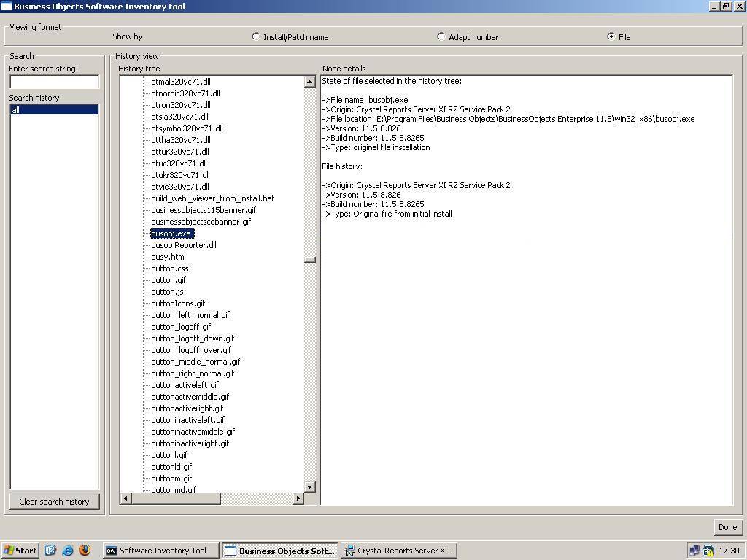Select buttonld.gif file node
The height and width of the screenshot is (560, 747).
point(171,467)
